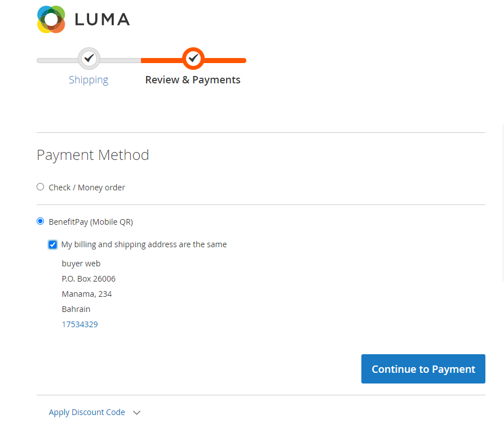Click the BenefitPay (Mobile QR) label text
This screenshot has height=437, width=504.
click(x=91, y=222)
